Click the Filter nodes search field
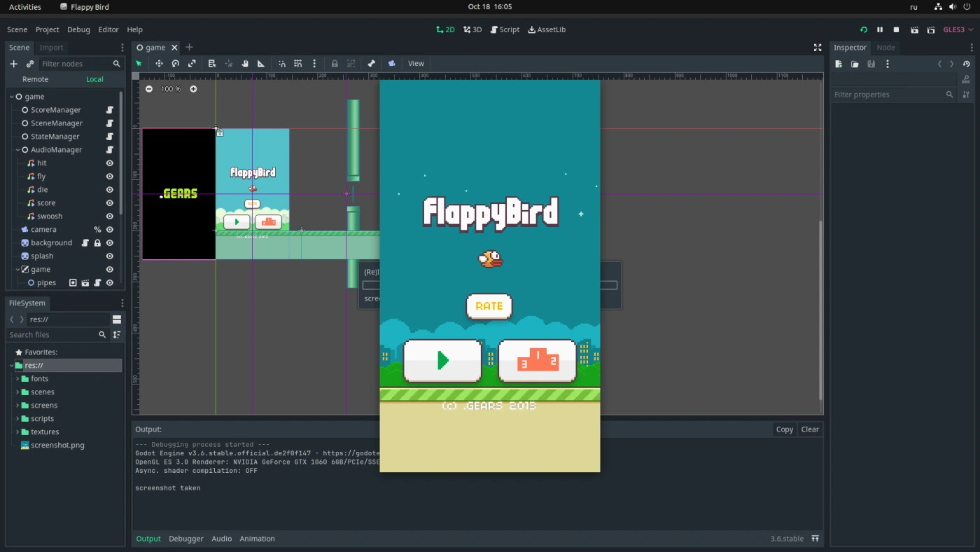Screen dimensions: 980x552 tap(74, 64)
